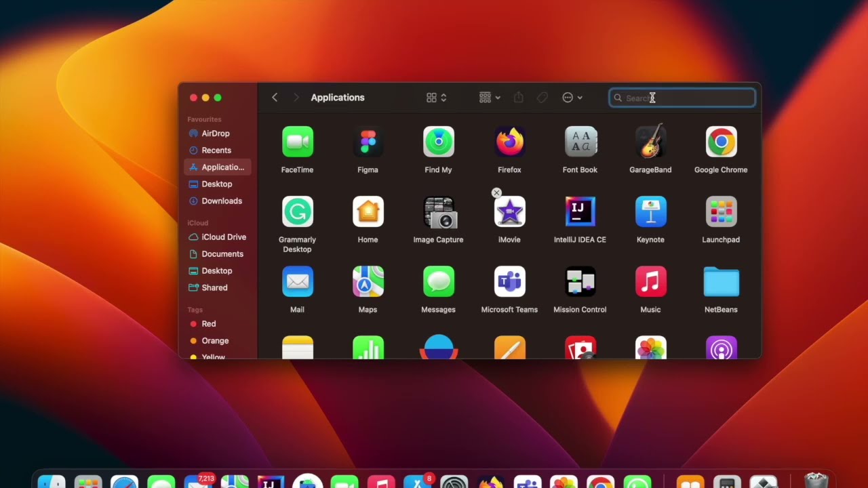The height and width of the screenshot is (488, 868).
Task: Click the Home app icon
Action: (368, 211)
